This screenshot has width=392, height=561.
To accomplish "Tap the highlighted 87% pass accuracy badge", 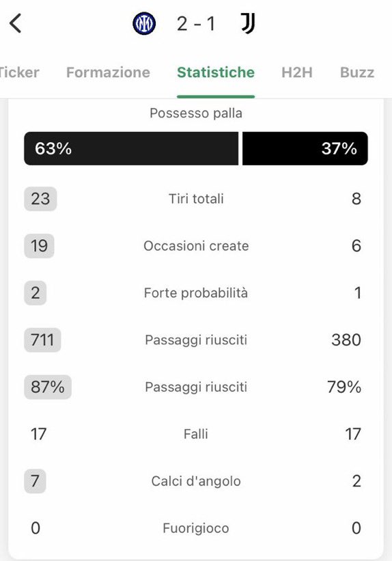I will coord(48,387).
